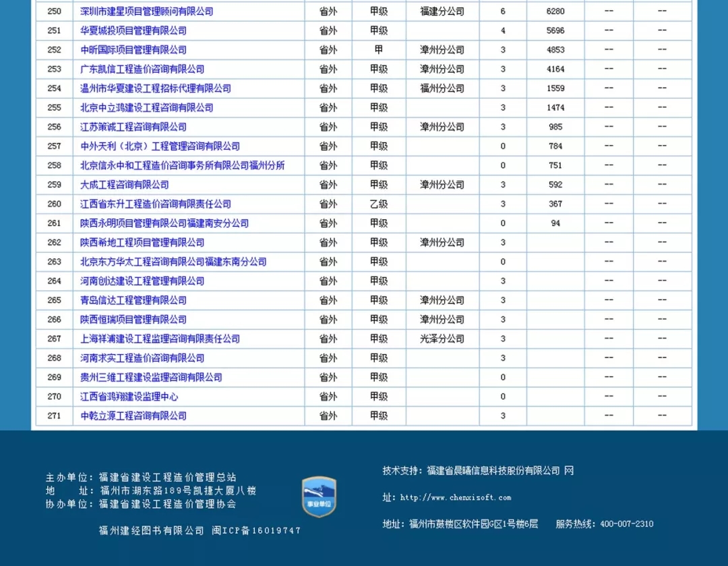Open 陕西希地工程项目管理有限公司 link
Image resolution: width=728 pixels, height=566 pixels.
tap(142, 242)
